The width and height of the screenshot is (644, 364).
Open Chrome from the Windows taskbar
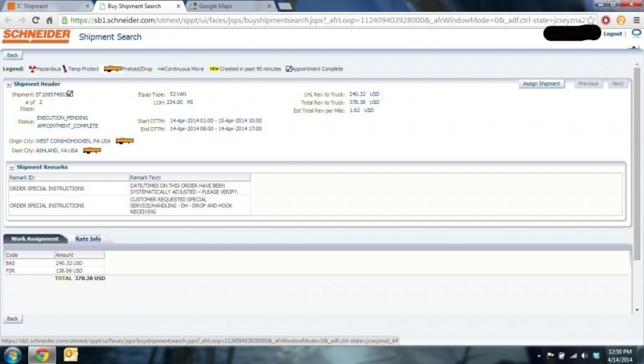click(41, 354)
